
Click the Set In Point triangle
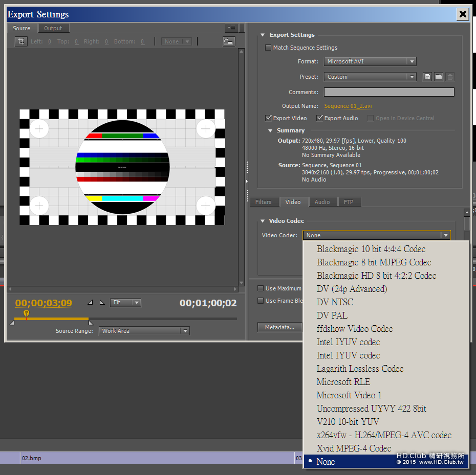click(x=91, y=303)
